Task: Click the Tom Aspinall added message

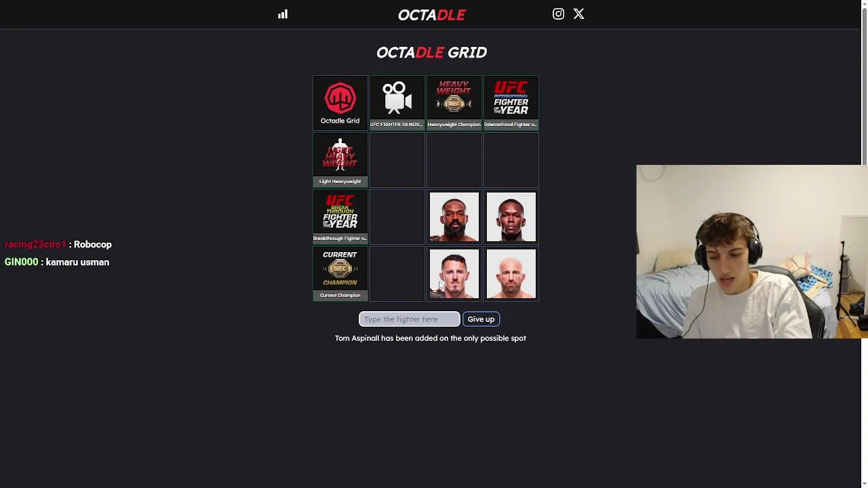Action: click(431, 338)
